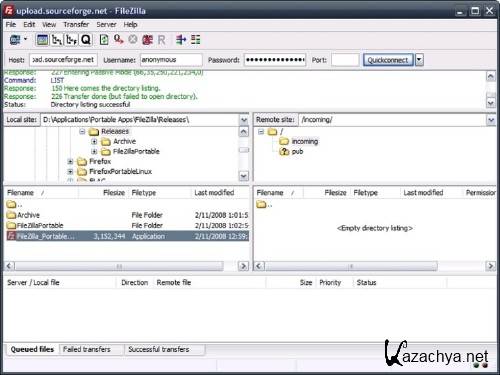Open the Site Manager dropdown arrow
The image size is (500, 375).
(x=25, y=39)
